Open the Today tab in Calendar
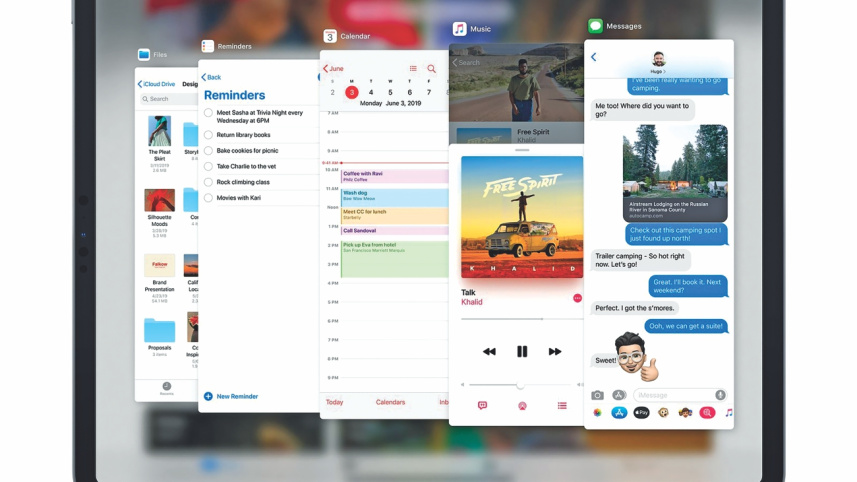This screenshot has height=482, width=857. point(334,402)
